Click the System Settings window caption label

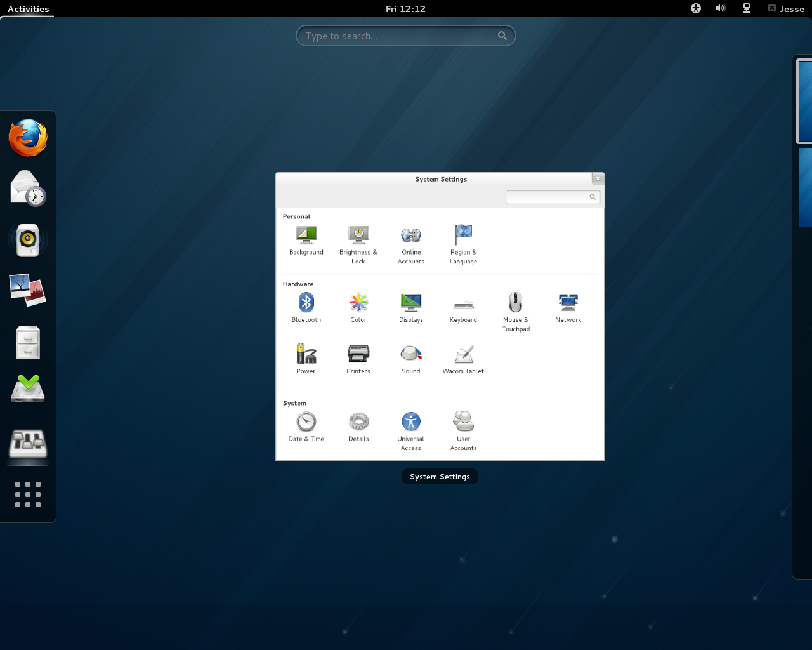point(440,477)
